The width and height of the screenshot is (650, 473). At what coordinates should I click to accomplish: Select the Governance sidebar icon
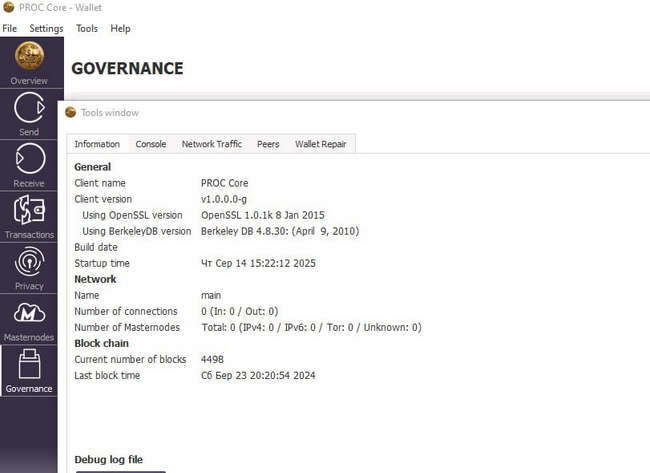click(x=29, y=370)
